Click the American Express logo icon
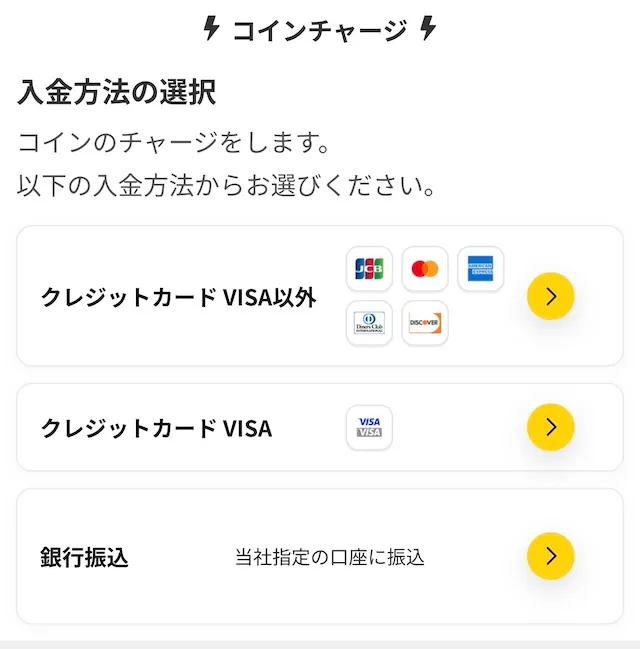 pos(481,269)
